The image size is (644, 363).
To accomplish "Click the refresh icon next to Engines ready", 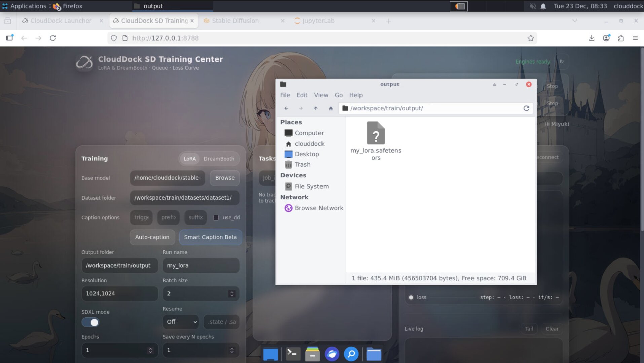I will 561,62.
